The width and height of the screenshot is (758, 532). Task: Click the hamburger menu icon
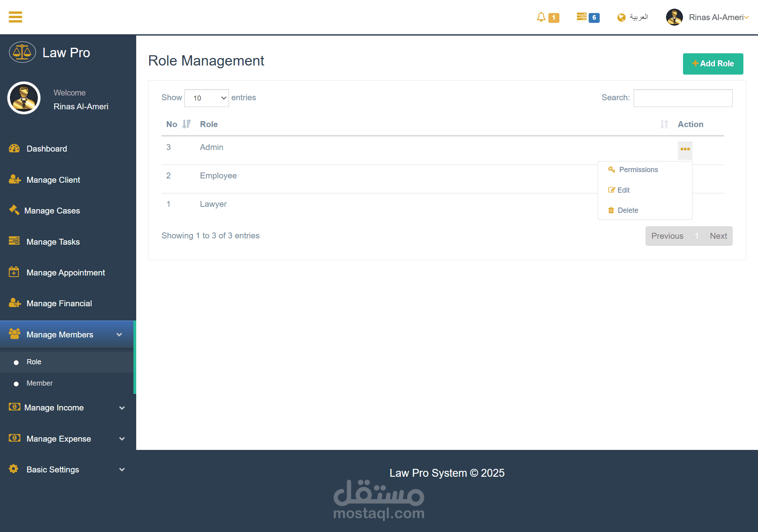click(x=15, y=17)
